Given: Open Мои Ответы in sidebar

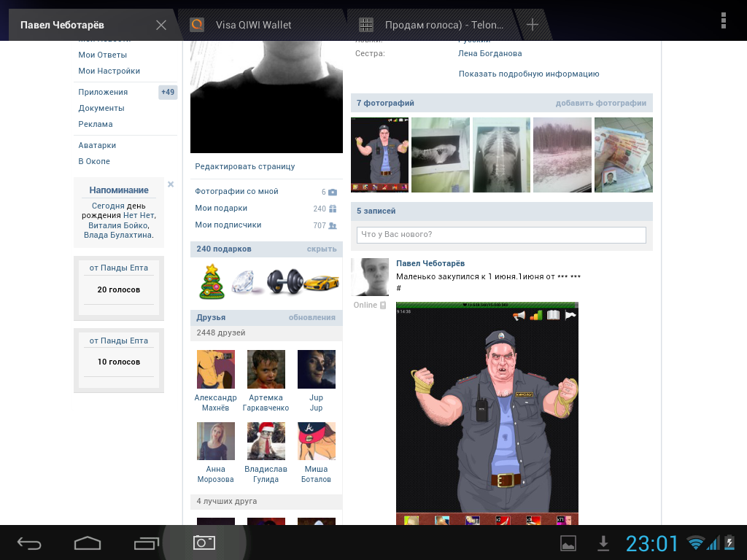Looking at the screenshot, I should pyautogui.click(x=102, y=55).
